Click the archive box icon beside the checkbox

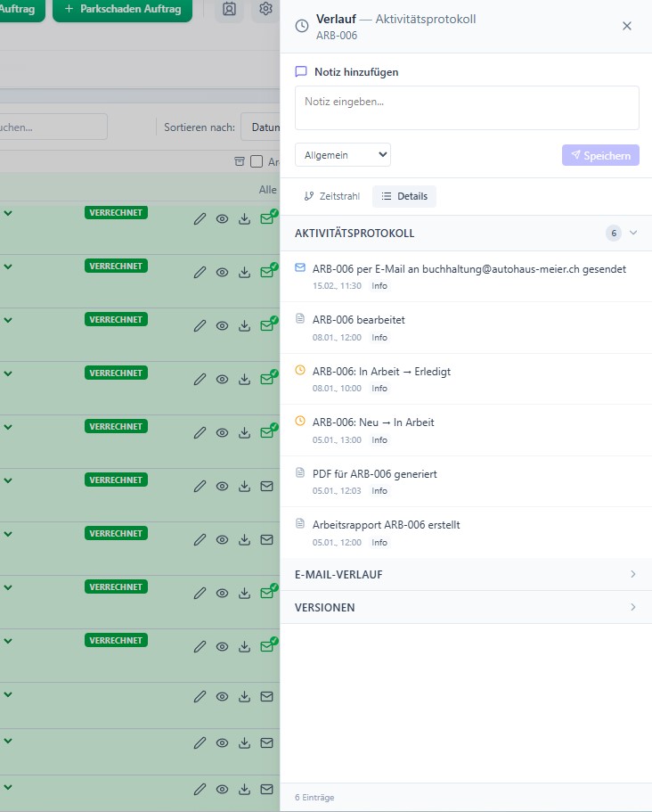(240, 161)
